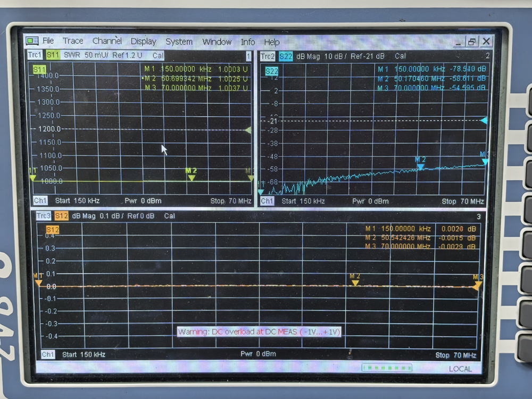Click the green sweep progress bar

[x=387, y=368]
